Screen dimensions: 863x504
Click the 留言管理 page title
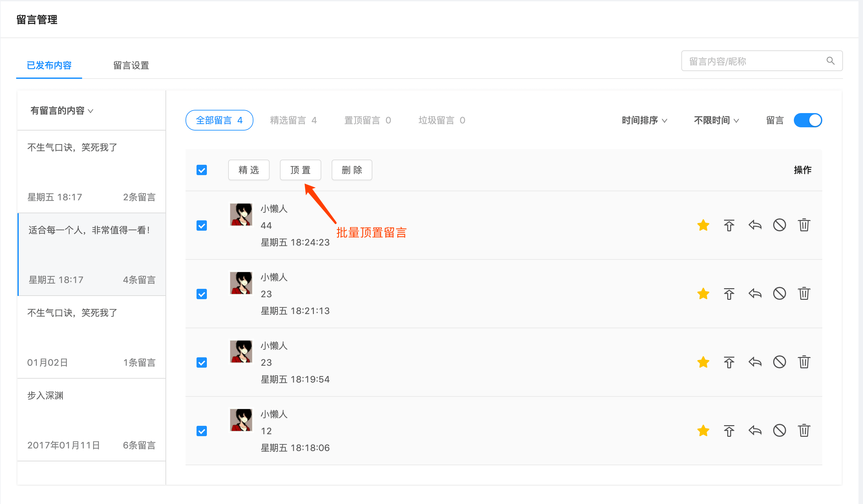click(x=37, y=19)
